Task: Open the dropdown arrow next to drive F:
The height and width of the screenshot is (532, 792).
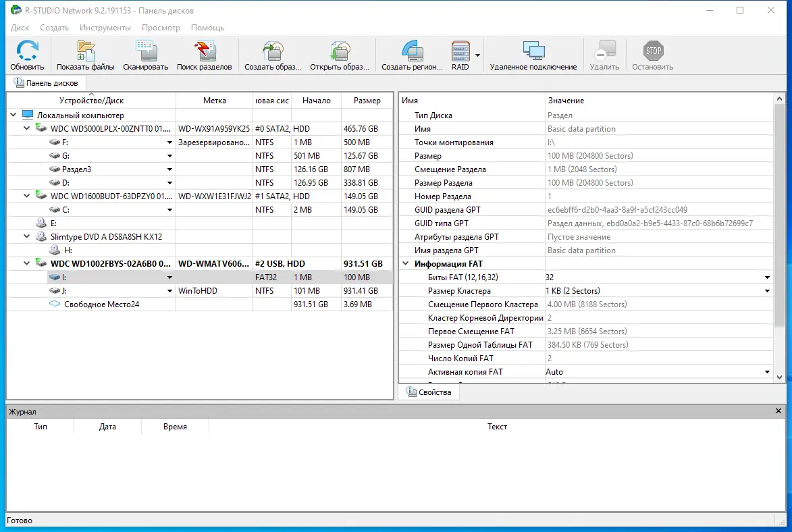Action: point(169,142)
